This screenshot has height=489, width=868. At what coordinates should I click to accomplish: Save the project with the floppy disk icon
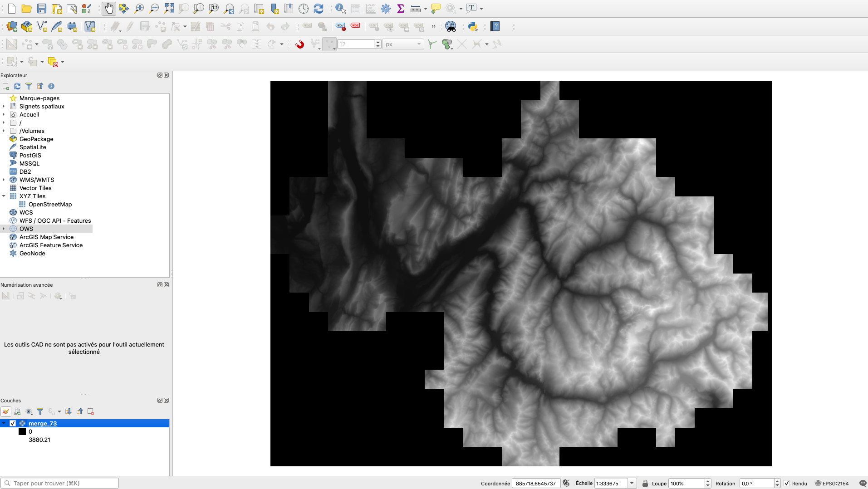(x=42, y=9)
